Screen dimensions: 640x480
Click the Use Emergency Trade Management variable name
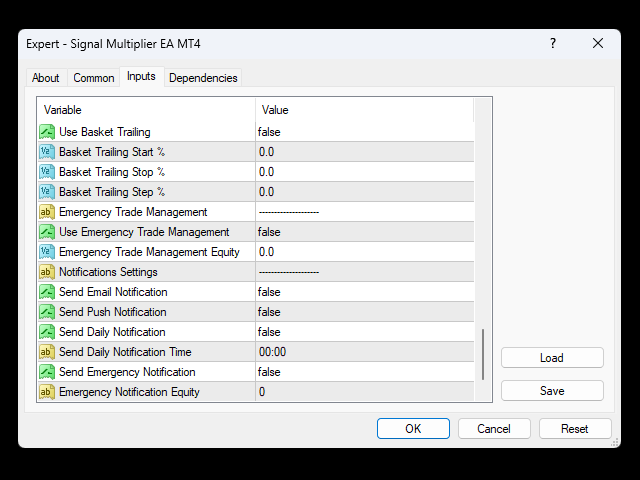pyautogui.click(x=144, y=232)
